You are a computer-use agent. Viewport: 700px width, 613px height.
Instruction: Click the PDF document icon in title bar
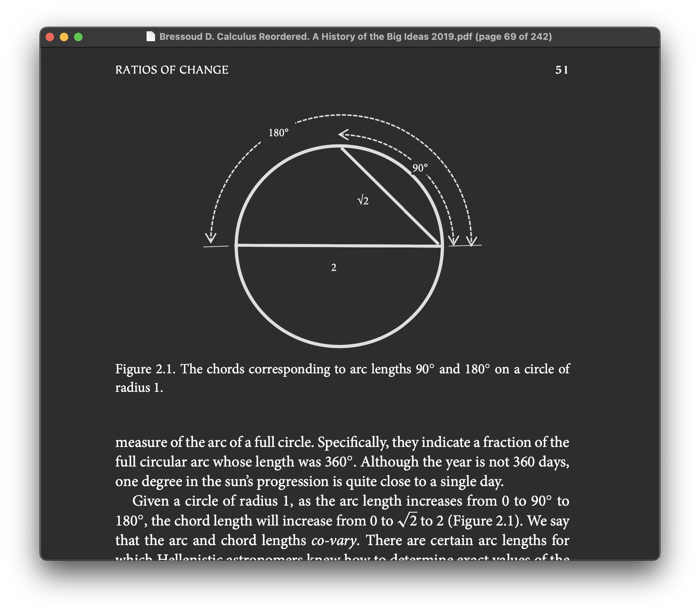click(x=151, y=37)
